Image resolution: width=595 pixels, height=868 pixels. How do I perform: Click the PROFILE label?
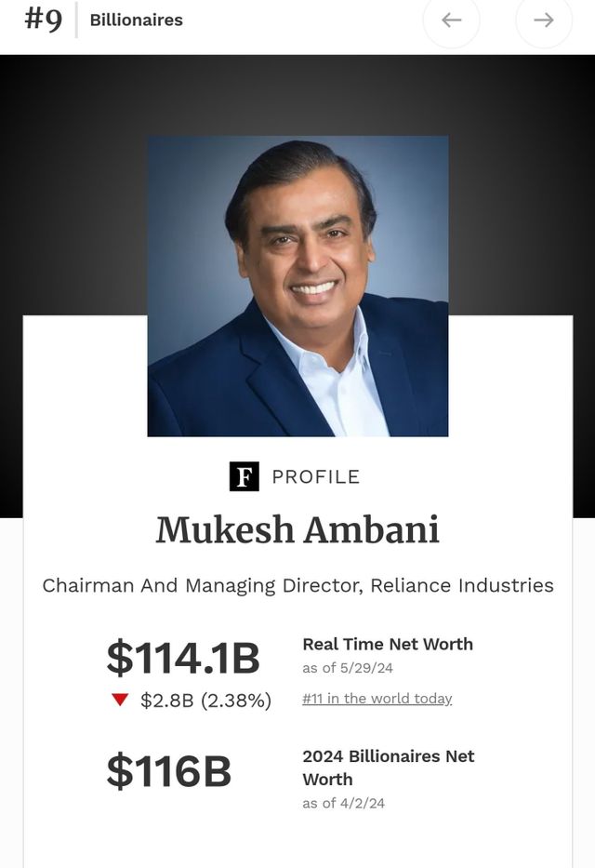[x=315, y=476]
